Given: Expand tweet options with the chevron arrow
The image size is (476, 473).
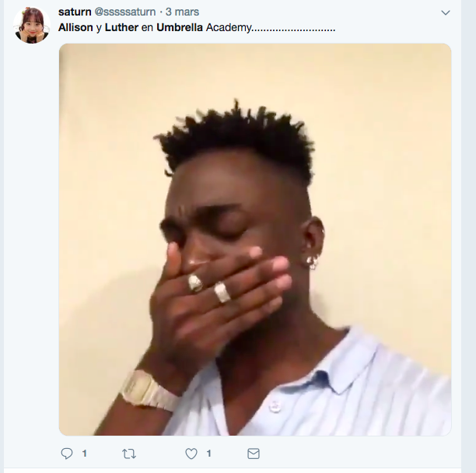Looking at the screenshot, I should (446, 12).
